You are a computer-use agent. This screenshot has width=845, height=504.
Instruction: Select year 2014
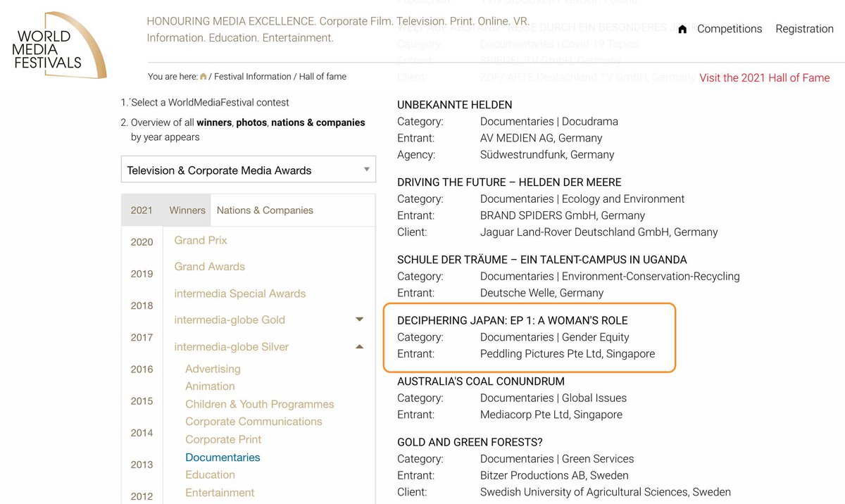[142, 433]
